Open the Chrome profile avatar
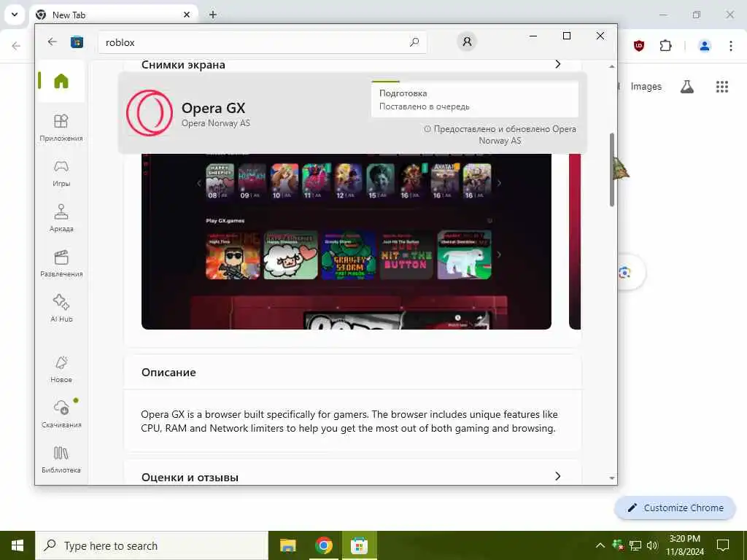The width and height of the screenshot is (747, 560). pos(705,46)
